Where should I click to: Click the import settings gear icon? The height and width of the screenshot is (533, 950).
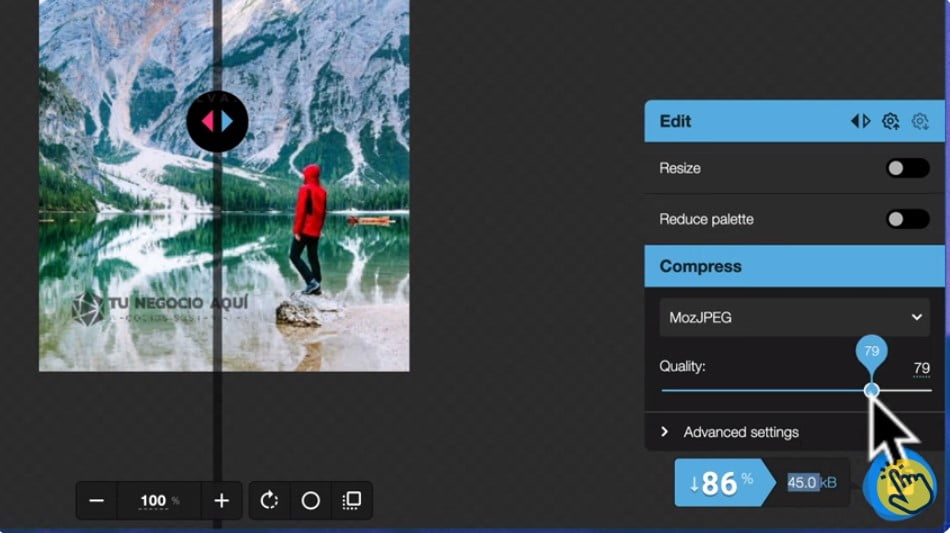890,121
